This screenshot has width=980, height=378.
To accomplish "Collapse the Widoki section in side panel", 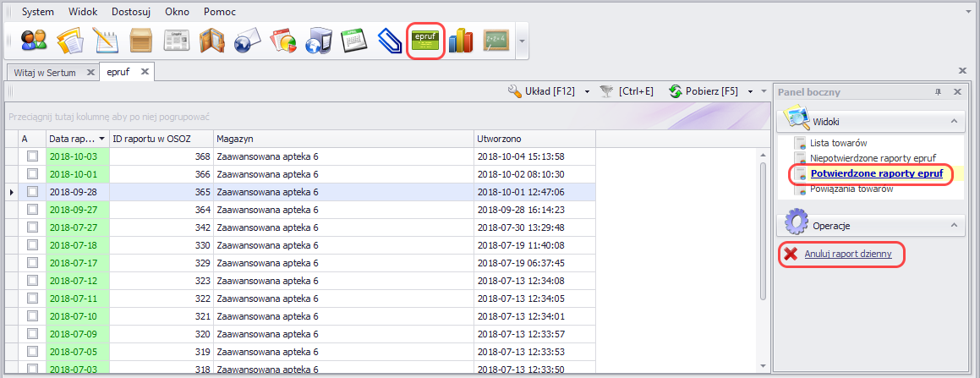I will 954,122.
